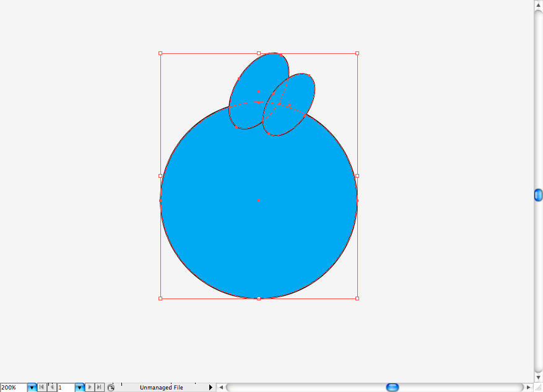Click the artboard number field
This screenshot has height=392, width=543.
pos(66,388)
